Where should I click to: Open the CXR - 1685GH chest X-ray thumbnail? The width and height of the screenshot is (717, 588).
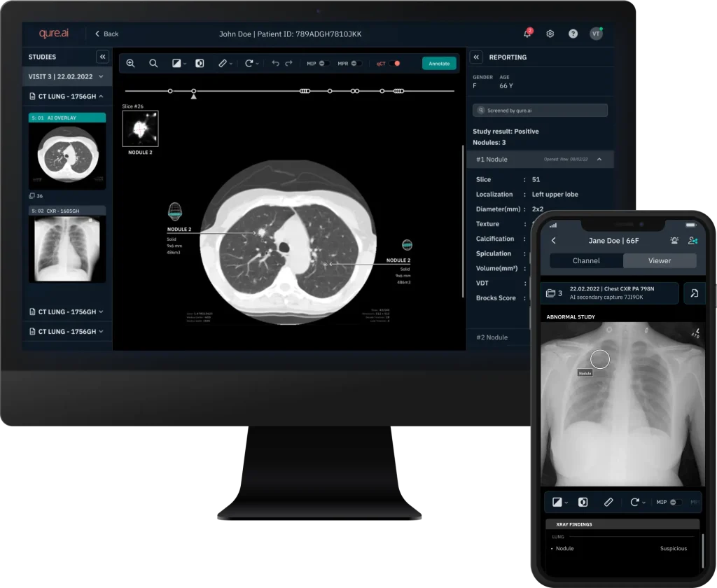coord(67,248)
